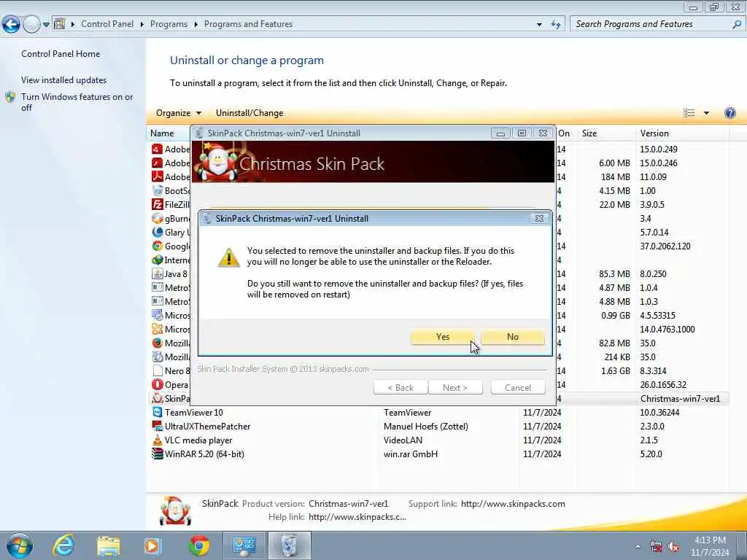Open the help question mark icon
This screenshot has width=747, height=560.
tap(729, 113)
